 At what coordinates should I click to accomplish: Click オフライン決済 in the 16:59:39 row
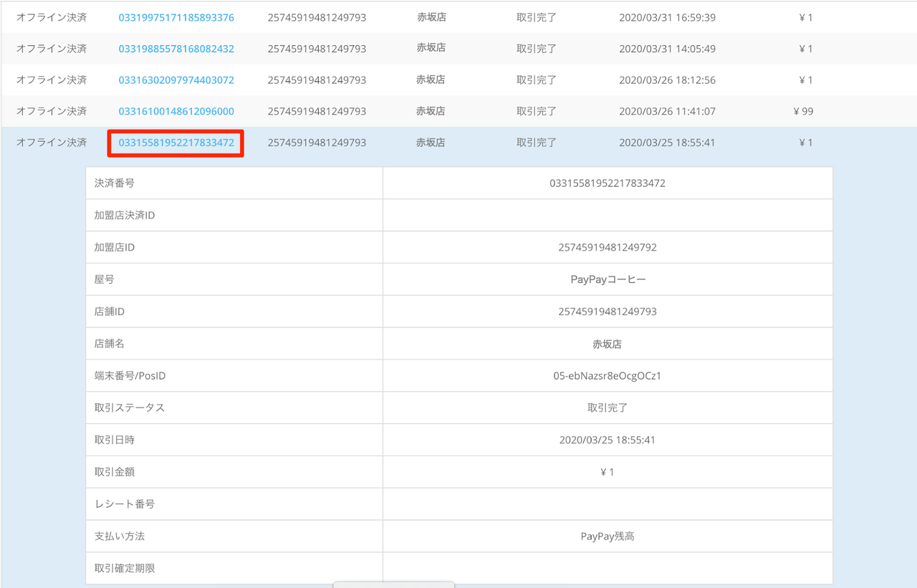pyautogui.click(x=52, y=17)
